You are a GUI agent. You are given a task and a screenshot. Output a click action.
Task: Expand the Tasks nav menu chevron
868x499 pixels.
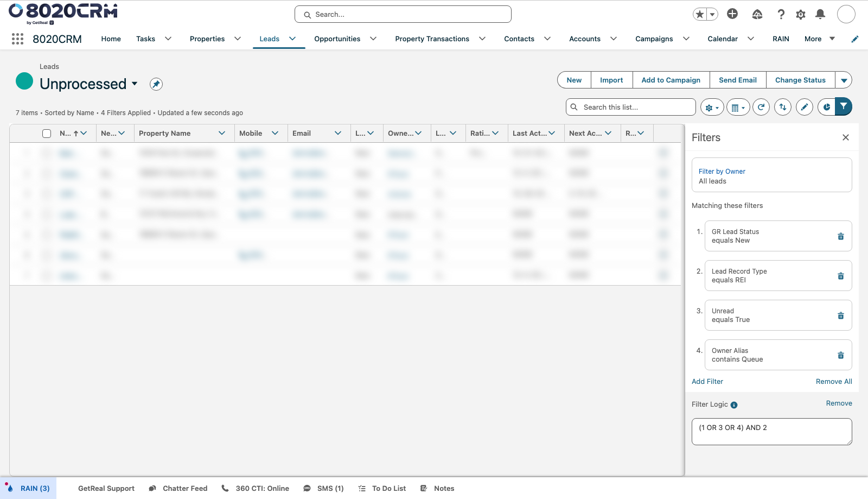[x=168, y=39]
